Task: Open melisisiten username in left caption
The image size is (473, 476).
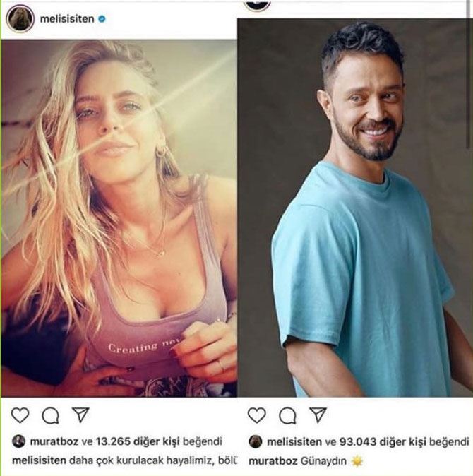Action: 39,460
